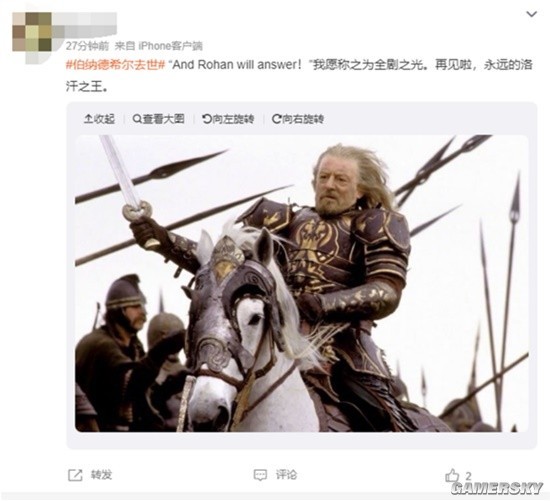
Task: Open the 27分钟前 timestamp link
Action: click(x=87, y=46)
